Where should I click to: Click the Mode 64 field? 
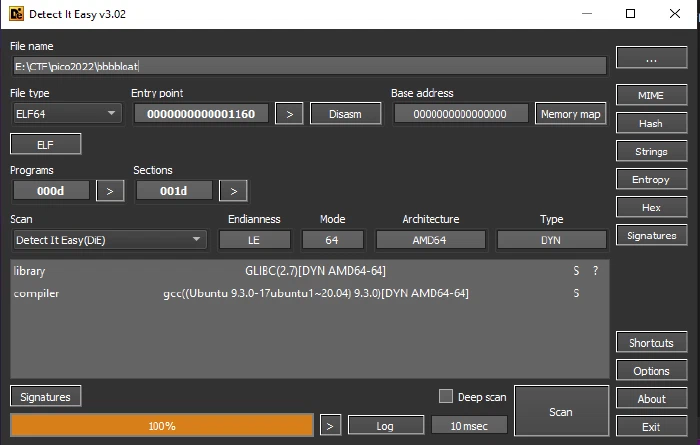point(332,240)
